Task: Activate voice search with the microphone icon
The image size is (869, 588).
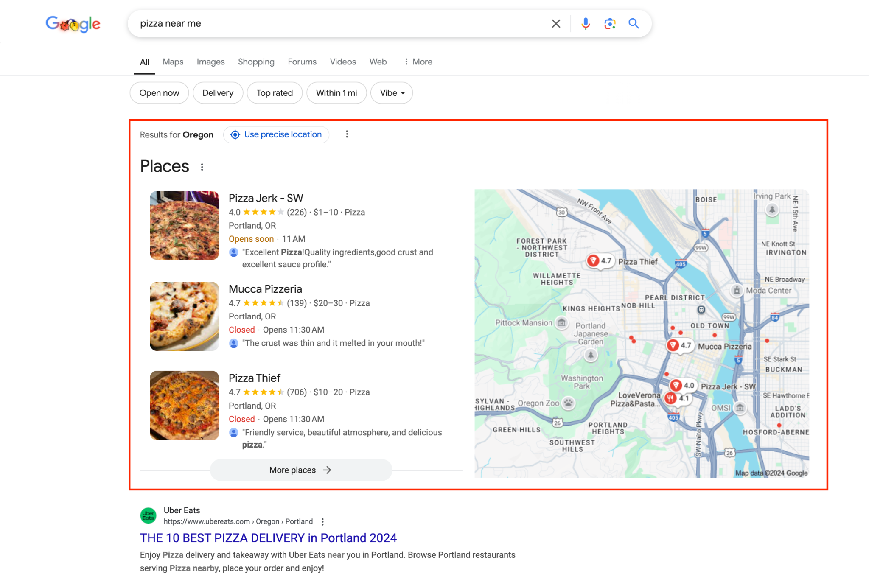Action: (x=585, y=23)
